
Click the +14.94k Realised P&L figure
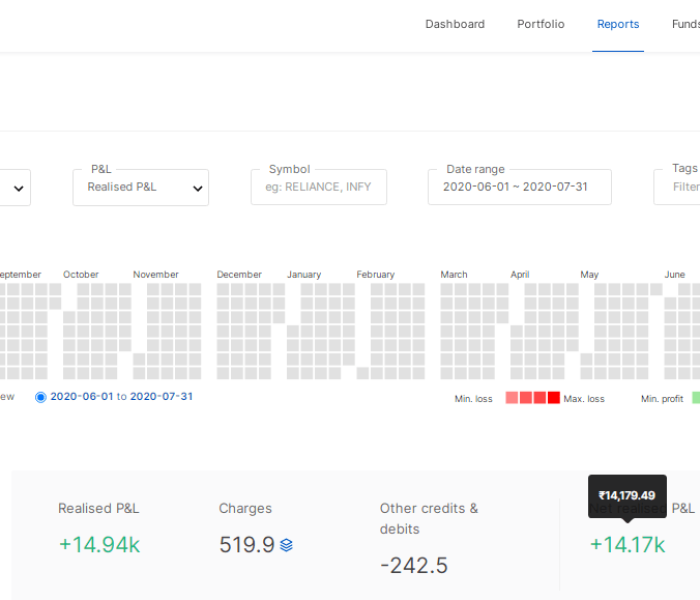(99, 544)
